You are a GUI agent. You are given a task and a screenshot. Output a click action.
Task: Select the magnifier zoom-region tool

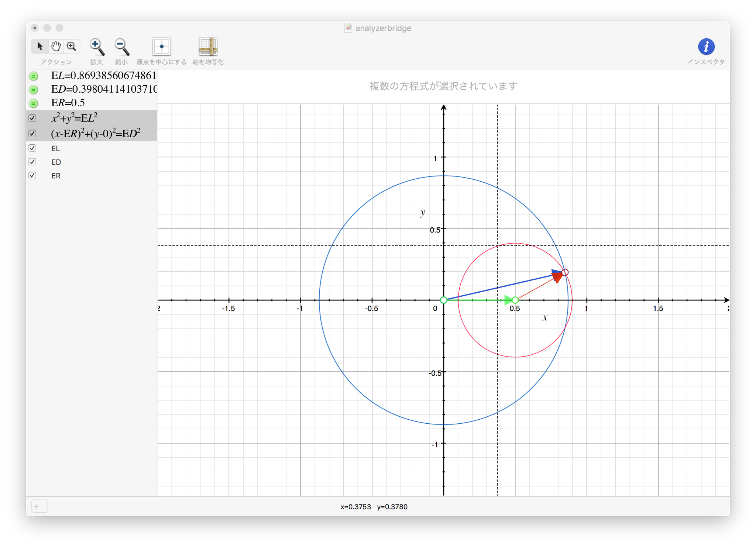click(72, 47)
